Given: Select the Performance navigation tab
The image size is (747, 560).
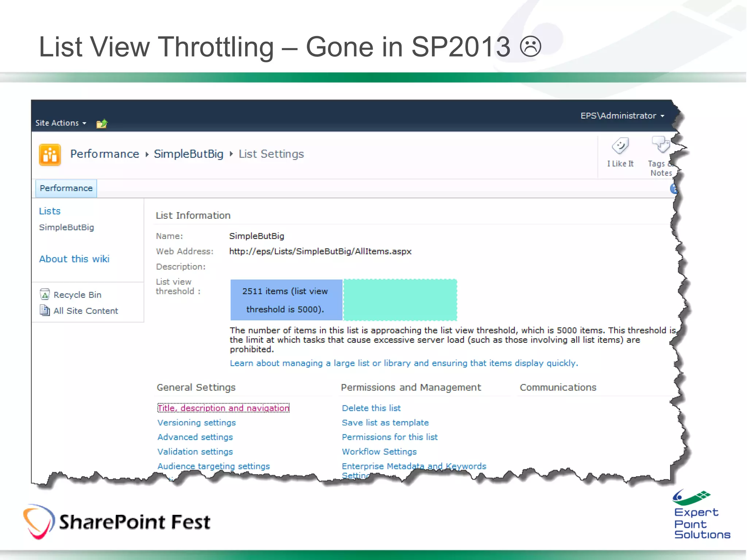Looking at the screenshot, I should click(66, 188).
